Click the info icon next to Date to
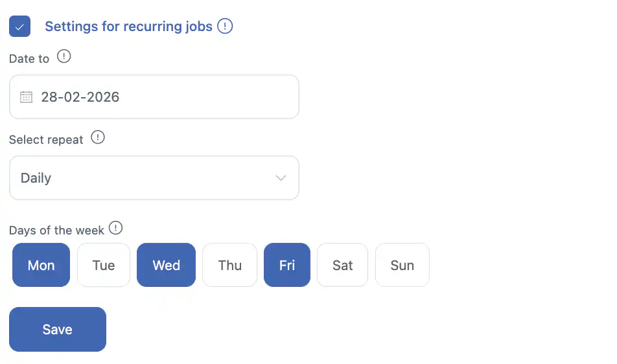This screenshot has width=617, height=364. [64, 57]
